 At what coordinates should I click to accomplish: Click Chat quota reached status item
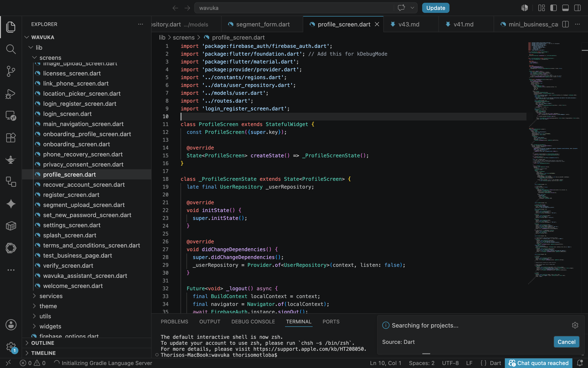tap(538, 363)
